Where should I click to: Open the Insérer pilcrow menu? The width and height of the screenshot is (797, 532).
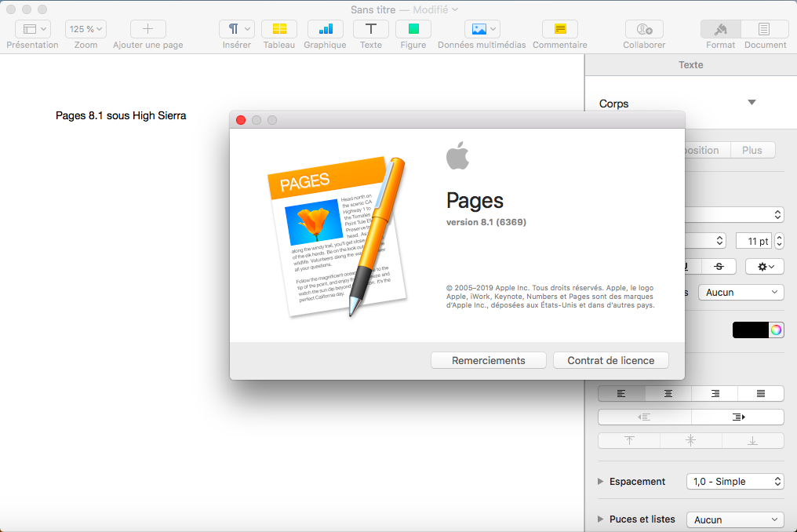pos(236,29)
